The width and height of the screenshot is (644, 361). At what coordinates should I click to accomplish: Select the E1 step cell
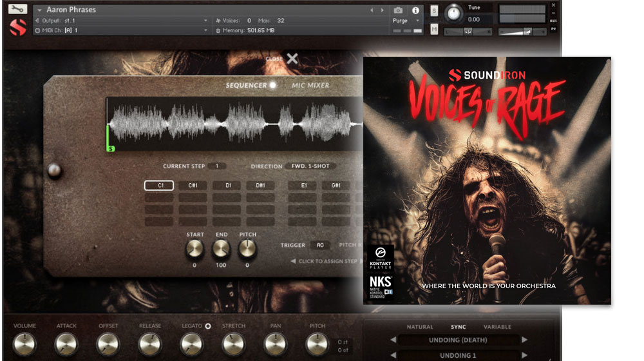tap(303, 186)
